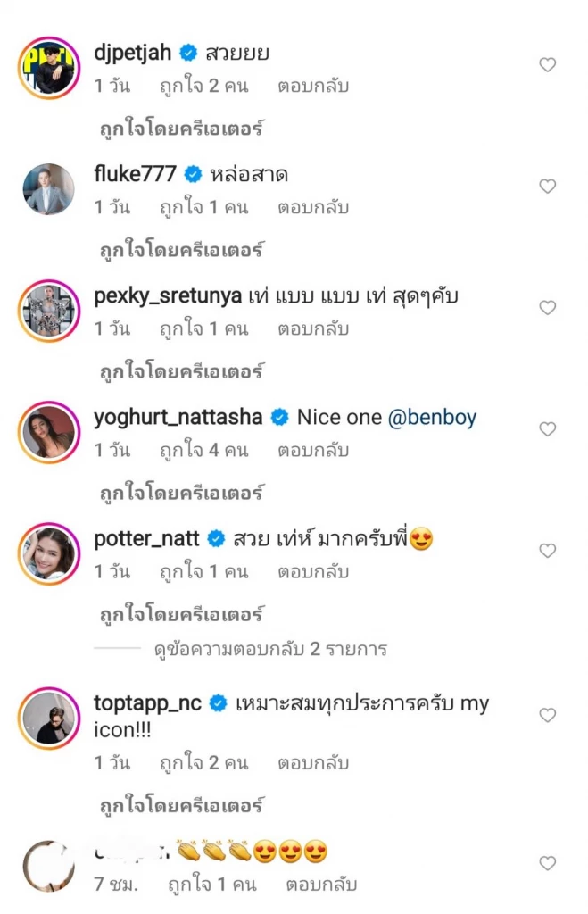Reply to toptapp_nc's comment
The height and width of the screenshot is (914, 588).
click(x=312, y=763)
